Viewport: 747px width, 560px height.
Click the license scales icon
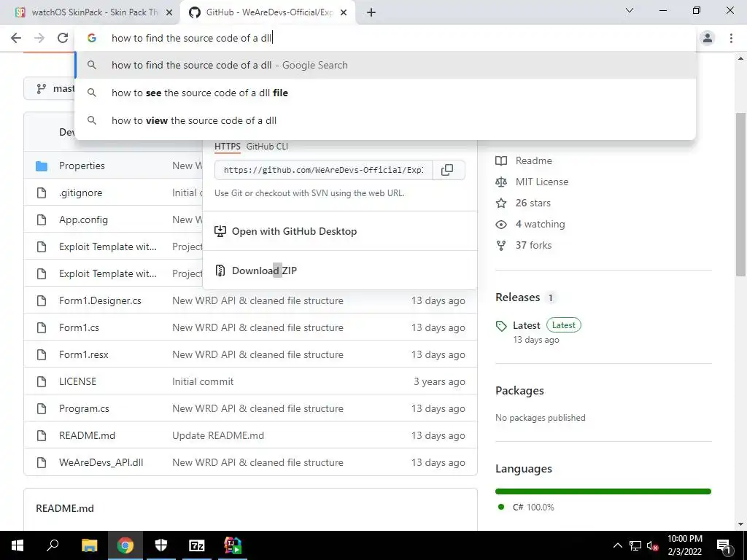point(501,182)
